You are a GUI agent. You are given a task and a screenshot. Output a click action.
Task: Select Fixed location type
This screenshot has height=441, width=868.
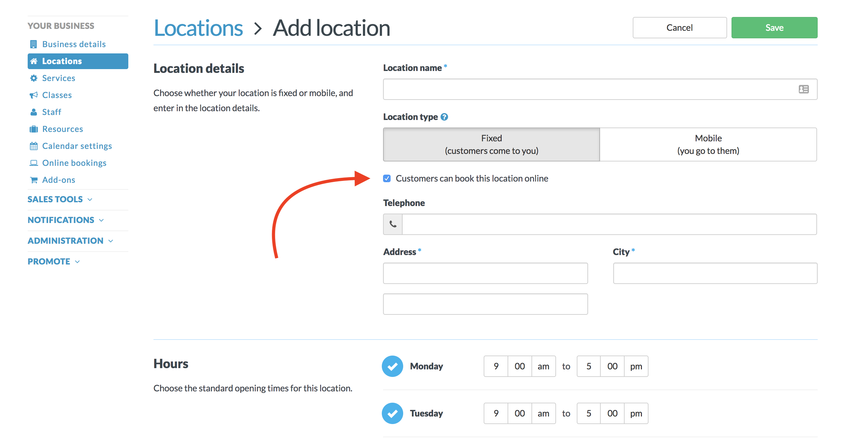point(491,144)
